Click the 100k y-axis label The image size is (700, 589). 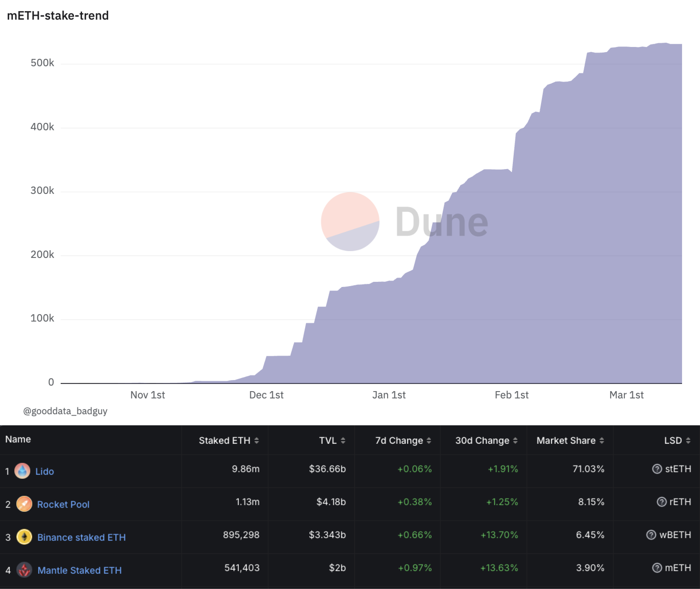pyautogui.click(x=42, y=318)
